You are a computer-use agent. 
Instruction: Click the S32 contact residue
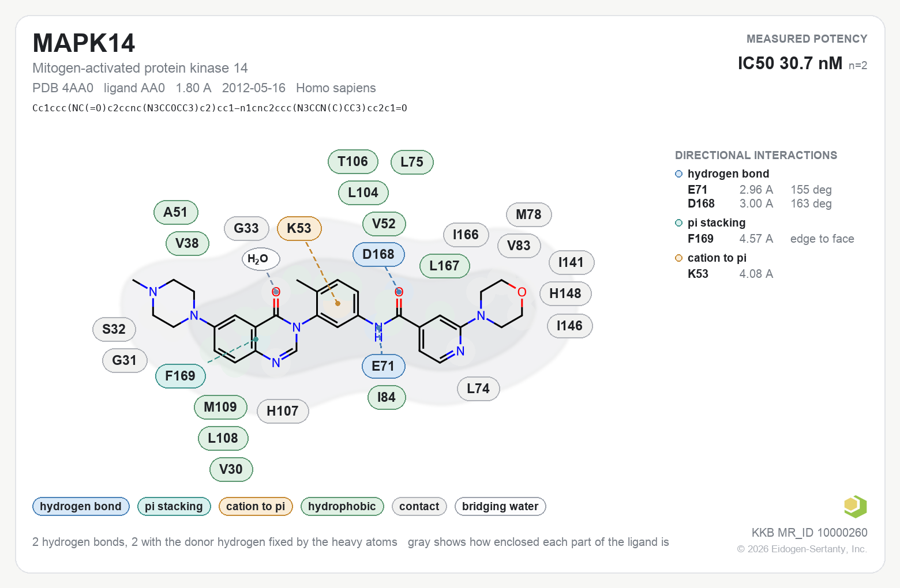(114, 329)
